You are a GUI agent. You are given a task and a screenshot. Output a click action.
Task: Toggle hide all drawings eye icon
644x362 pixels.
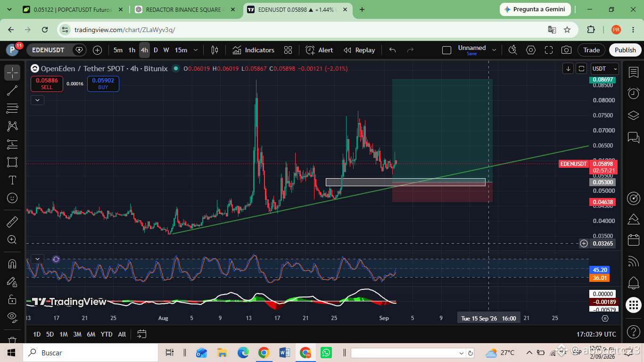(x=12, y=317)
